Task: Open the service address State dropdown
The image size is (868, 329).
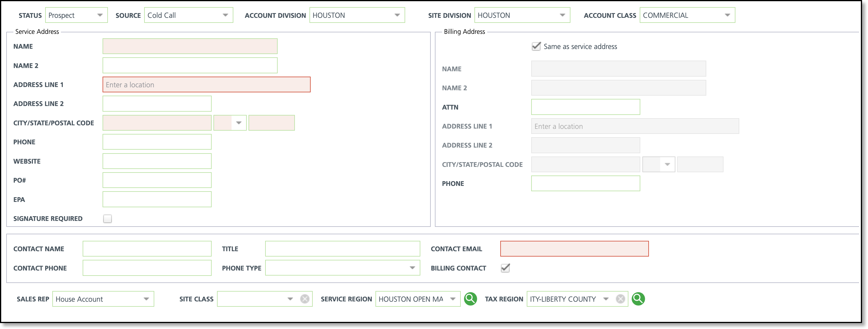Action: [x=239, y=123]
